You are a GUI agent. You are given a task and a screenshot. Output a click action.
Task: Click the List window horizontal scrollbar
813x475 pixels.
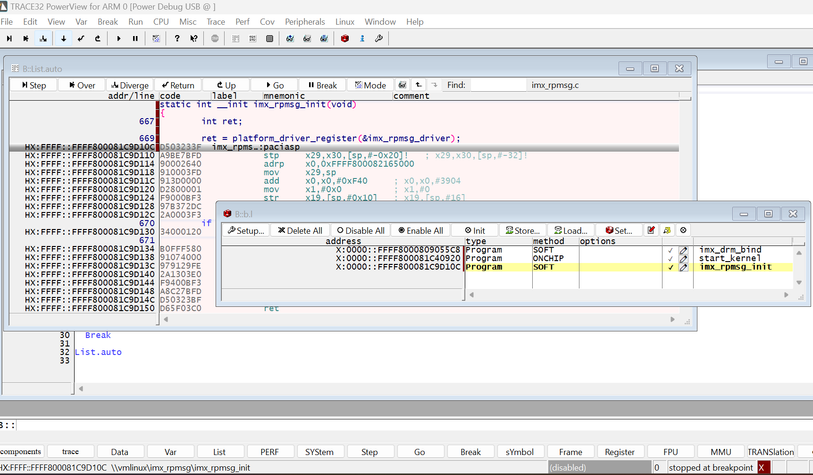click(420, 320)
